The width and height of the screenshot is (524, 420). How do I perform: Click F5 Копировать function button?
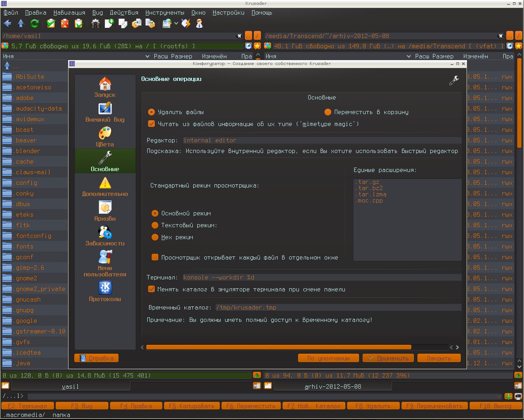tap(191, 406)
